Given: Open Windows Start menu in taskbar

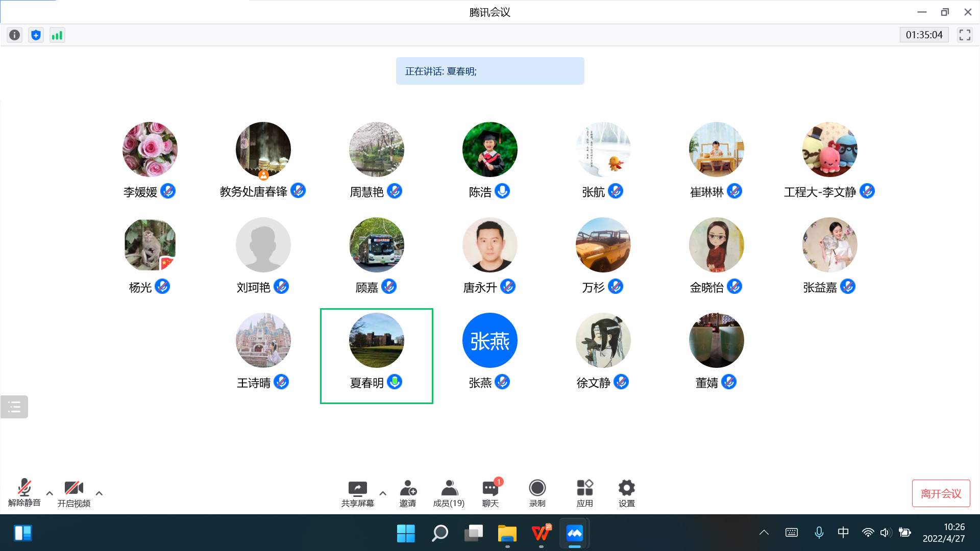Looking at the screenshot, I should (x=406, y=533).
